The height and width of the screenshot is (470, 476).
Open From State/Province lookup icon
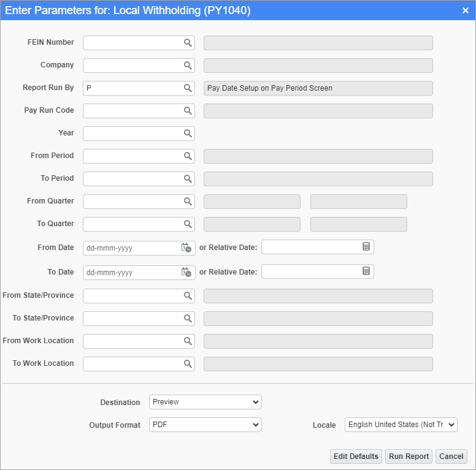pyautogui.click(x=188, y=296)
